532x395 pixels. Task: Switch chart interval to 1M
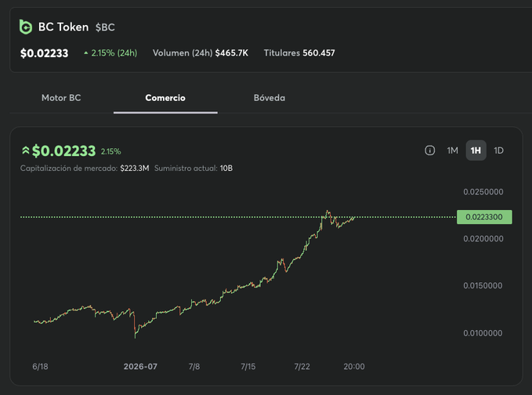coord(452,150)
